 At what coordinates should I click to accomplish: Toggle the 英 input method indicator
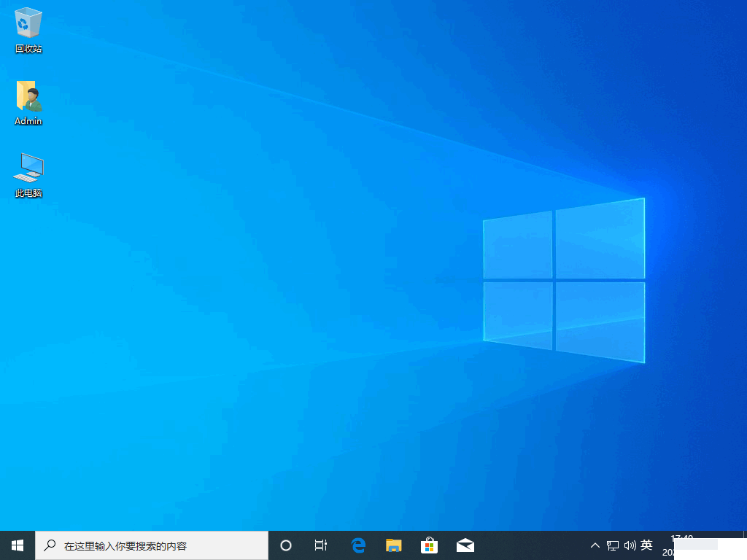[646, 545]
